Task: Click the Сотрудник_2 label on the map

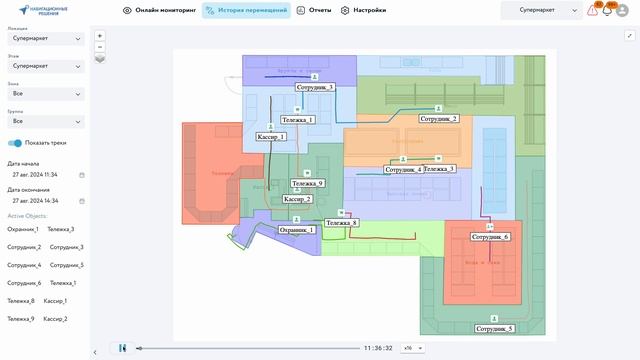Action: (x=439, y=119)
